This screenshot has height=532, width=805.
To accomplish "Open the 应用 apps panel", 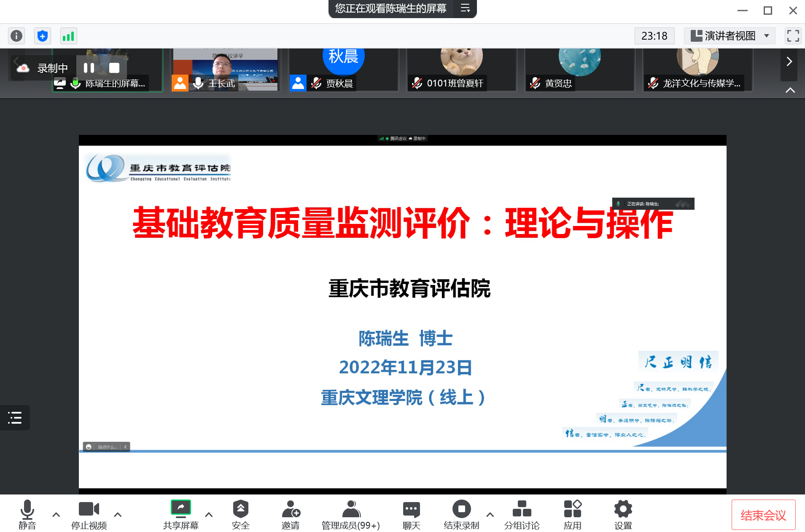I will coord(572,513).
